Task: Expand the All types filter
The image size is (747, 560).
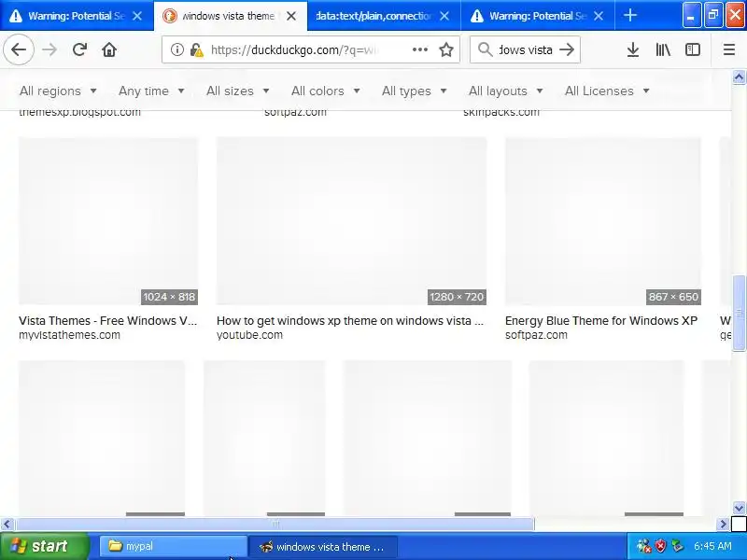Action: [x=414, y=91]
